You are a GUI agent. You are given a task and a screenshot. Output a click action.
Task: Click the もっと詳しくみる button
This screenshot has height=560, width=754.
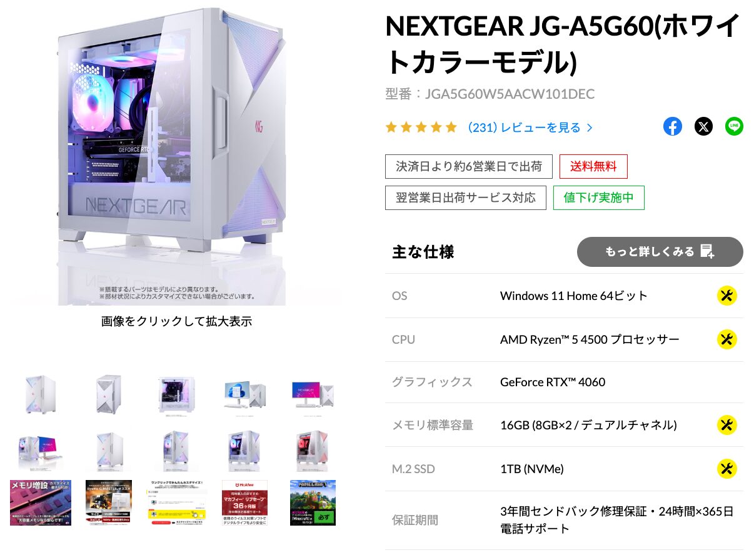coord(660,252)
